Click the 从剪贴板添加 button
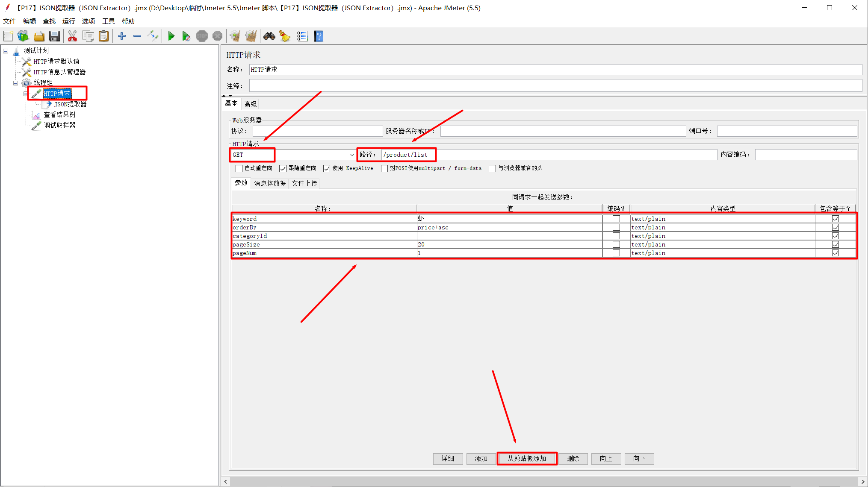 pos(527,459)
